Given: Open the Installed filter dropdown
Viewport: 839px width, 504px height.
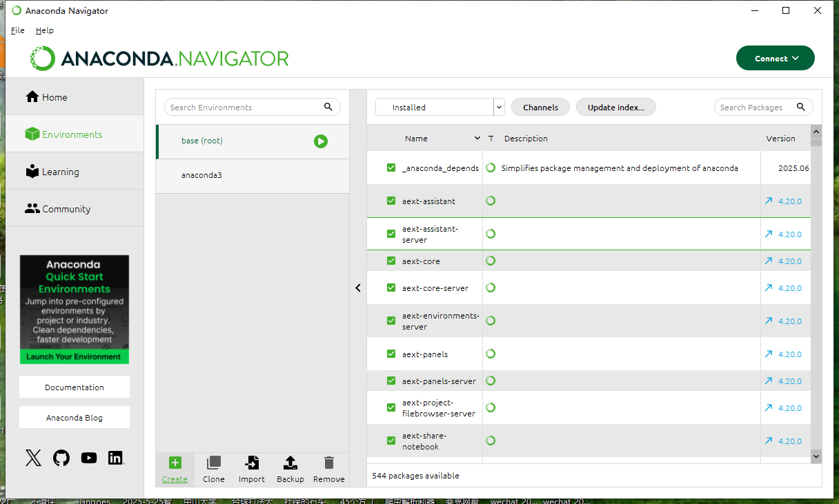Looking at the screenshot, I should [x=440, y=107].
